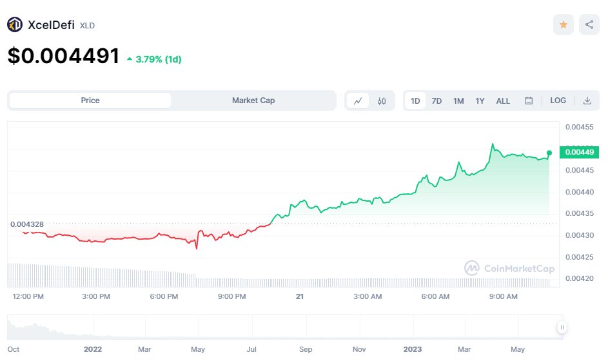
Task: Select the Price tab
Action: pyautogui.click(x=90, y=101)
